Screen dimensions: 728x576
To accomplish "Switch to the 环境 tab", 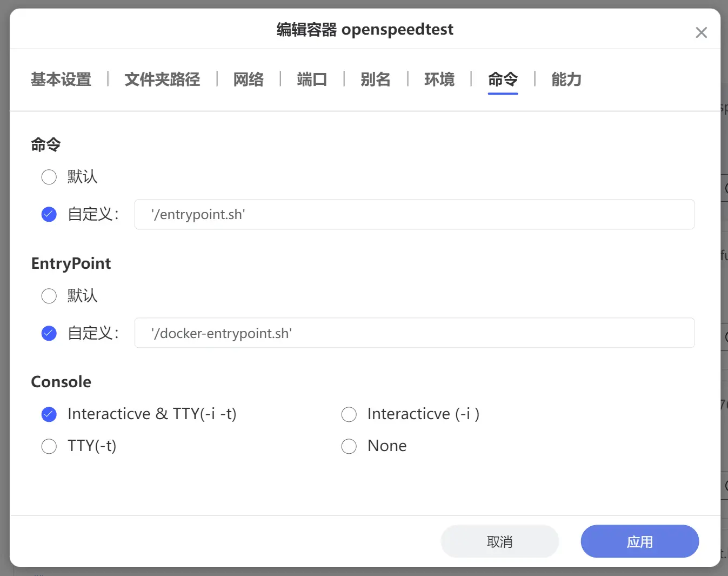I will pyautogui.click(x=439, y=80).
